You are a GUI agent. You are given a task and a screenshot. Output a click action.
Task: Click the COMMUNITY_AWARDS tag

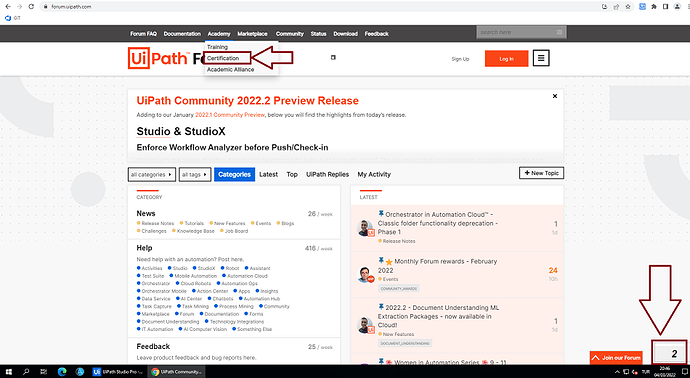coord(399,289)
